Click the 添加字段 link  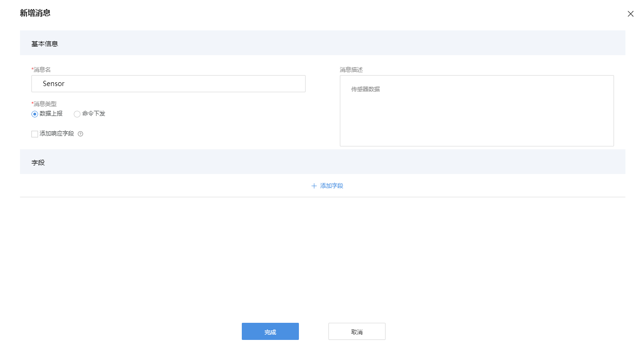click(332, 186)
